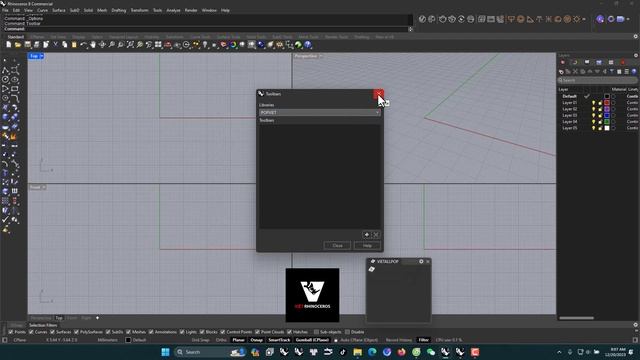
Task: Click the purple moon icon at top right
Action: pyautogui.click(x=600, y=19)
